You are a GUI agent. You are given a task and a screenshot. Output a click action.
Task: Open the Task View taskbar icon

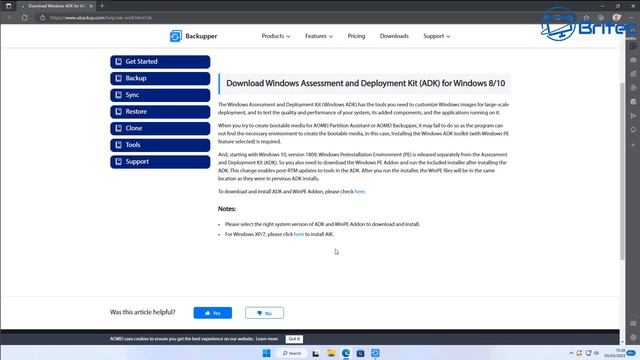(316, 353)
